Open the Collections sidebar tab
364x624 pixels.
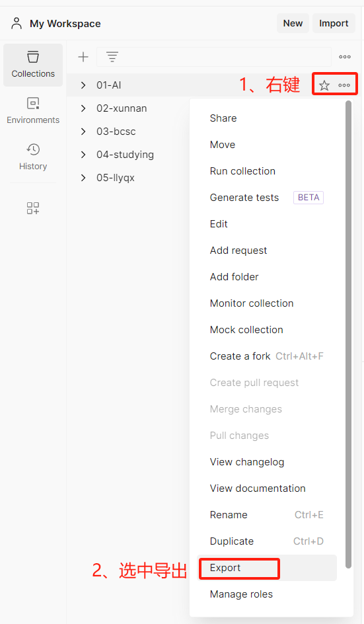(33, 65)
